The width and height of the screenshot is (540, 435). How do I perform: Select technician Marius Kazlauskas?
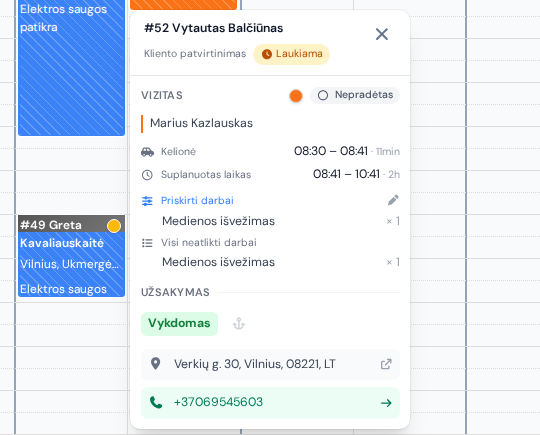[x=201, y=123]
